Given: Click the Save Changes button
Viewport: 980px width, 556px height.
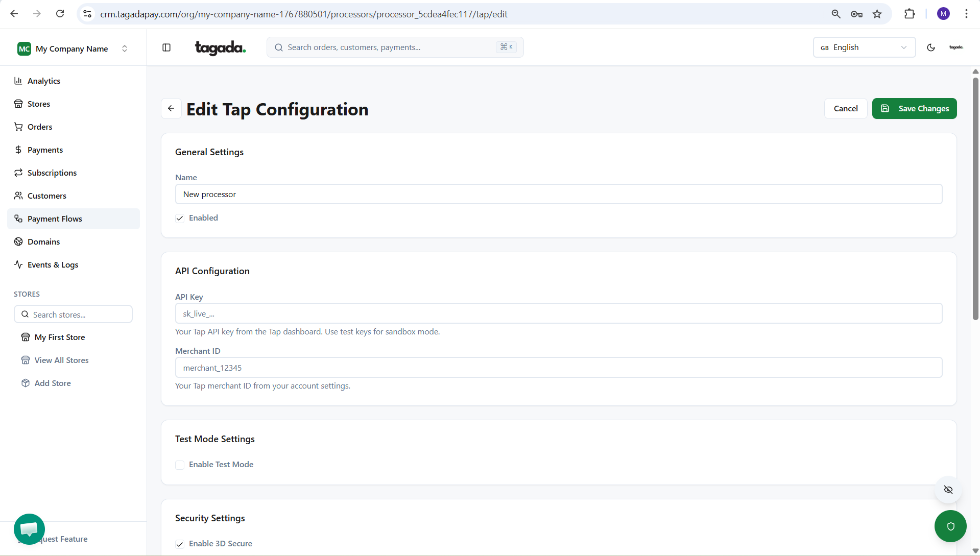Looking at the screenshot, I should pyautogui.click(x=914, y=109).
